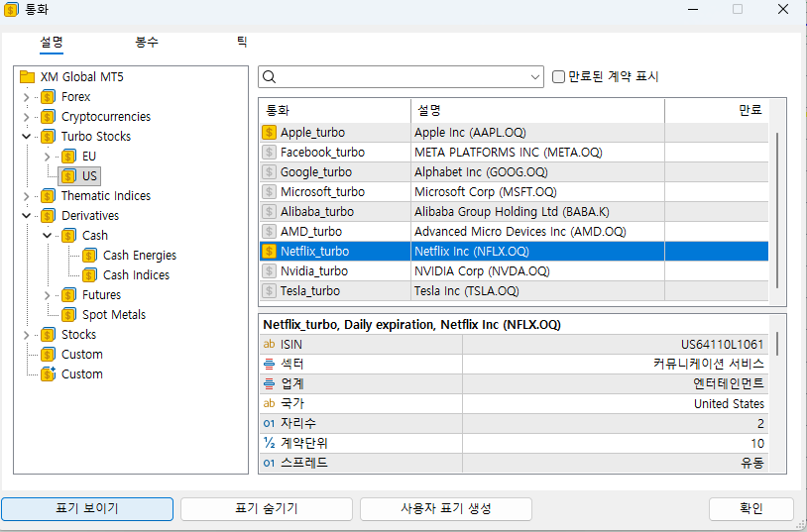
Task: Click the Apple_turbo gold dollar symbol icon
Action: [x=269, y=132]
